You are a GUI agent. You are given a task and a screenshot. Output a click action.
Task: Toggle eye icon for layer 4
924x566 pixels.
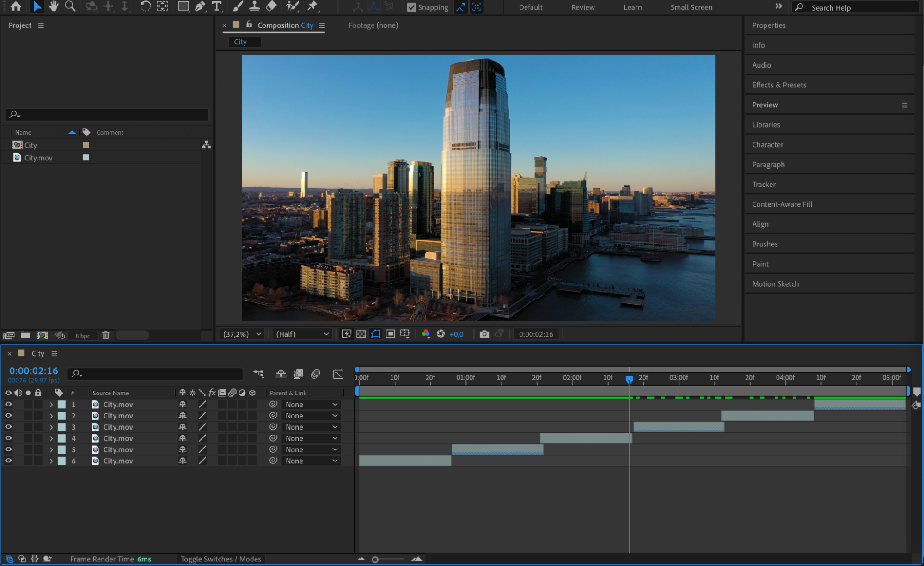(x=8, y=438)
